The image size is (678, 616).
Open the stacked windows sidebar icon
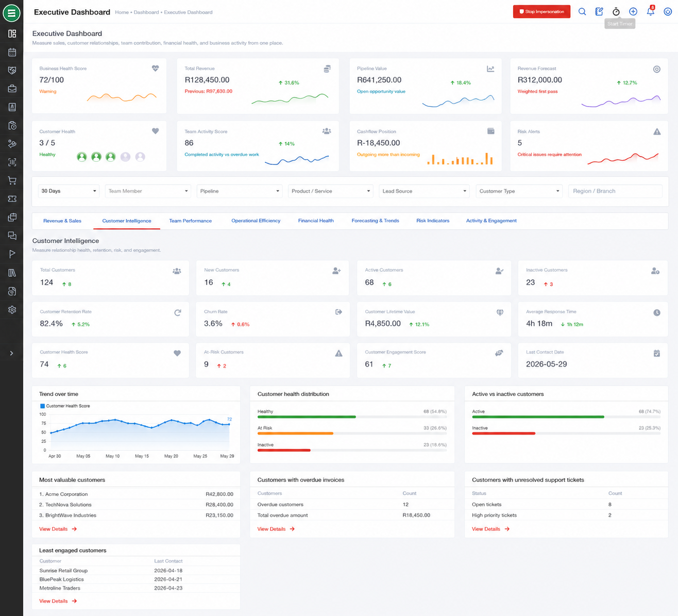12,218
